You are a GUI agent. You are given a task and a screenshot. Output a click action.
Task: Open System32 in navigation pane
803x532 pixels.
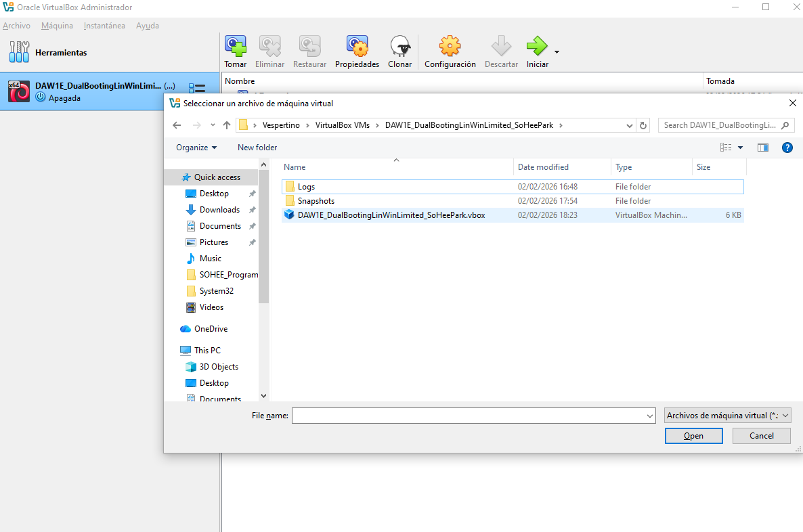point(217,291)
